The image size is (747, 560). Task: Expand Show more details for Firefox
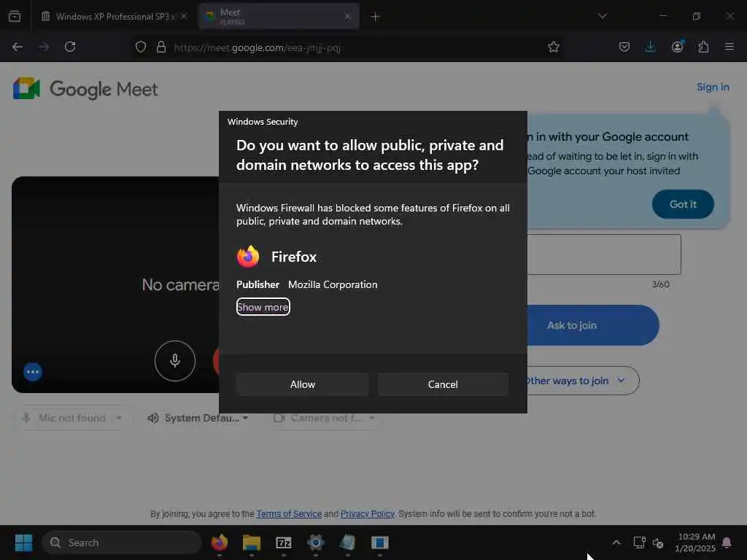[263, 307]
